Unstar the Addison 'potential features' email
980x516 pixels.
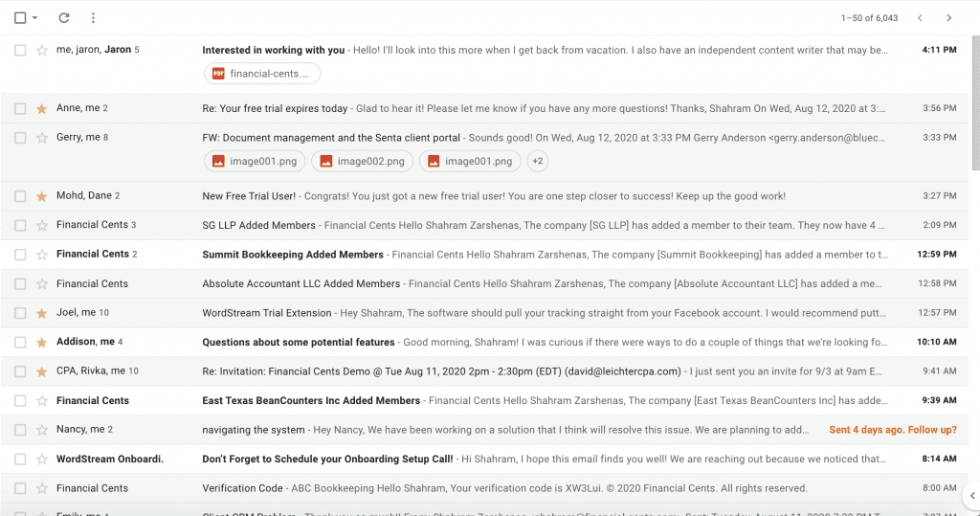coord(42,342)
